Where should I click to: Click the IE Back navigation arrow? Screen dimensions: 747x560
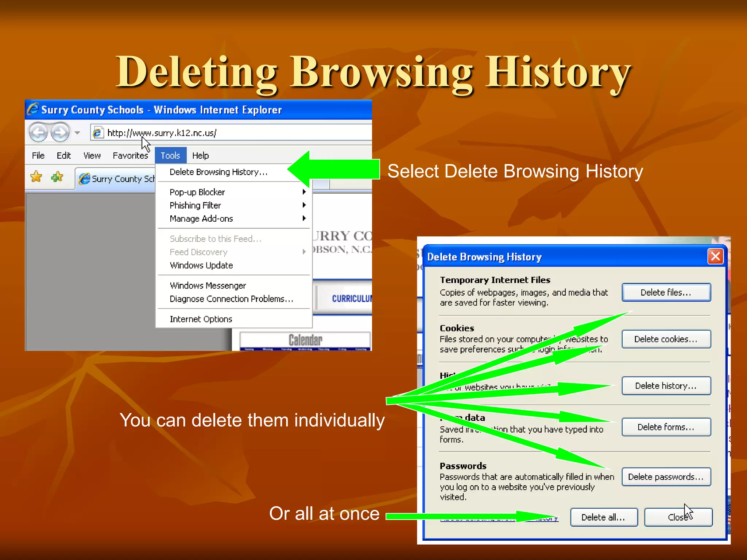(x=38, y=132)
